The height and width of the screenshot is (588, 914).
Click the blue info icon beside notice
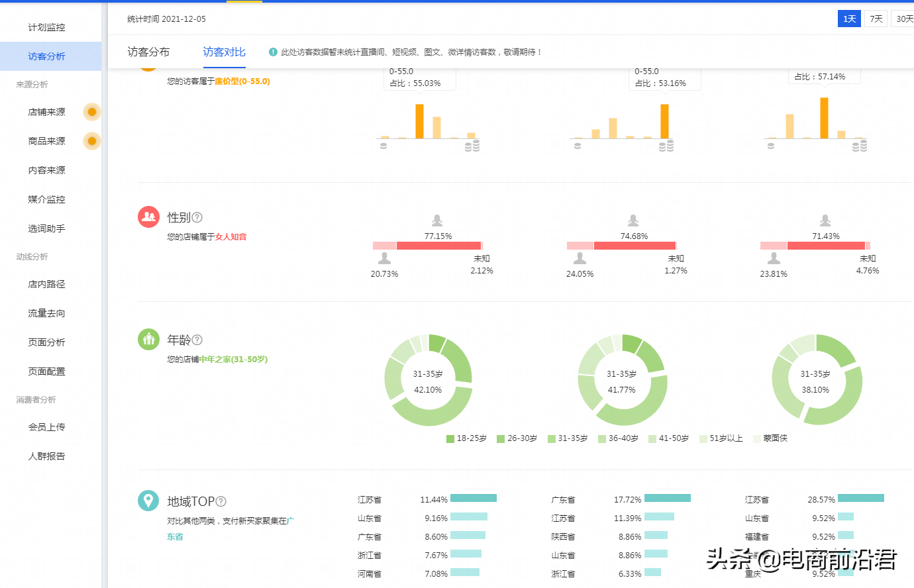(273, 52)
